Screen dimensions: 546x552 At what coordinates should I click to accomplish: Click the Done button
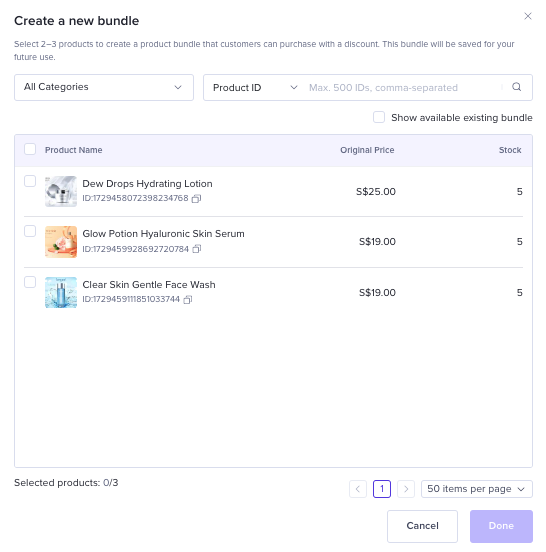click(x=501, y=526)
